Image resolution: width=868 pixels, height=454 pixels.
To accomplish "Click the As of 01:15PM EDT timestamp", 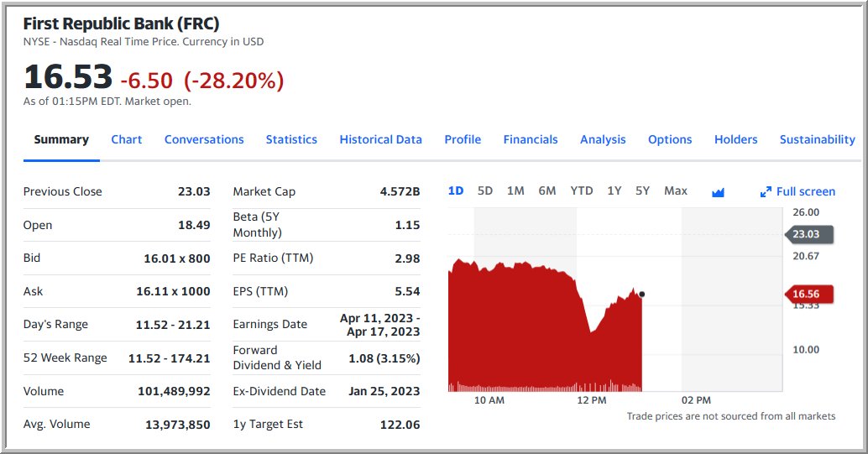I will click(x=107, y=102).
